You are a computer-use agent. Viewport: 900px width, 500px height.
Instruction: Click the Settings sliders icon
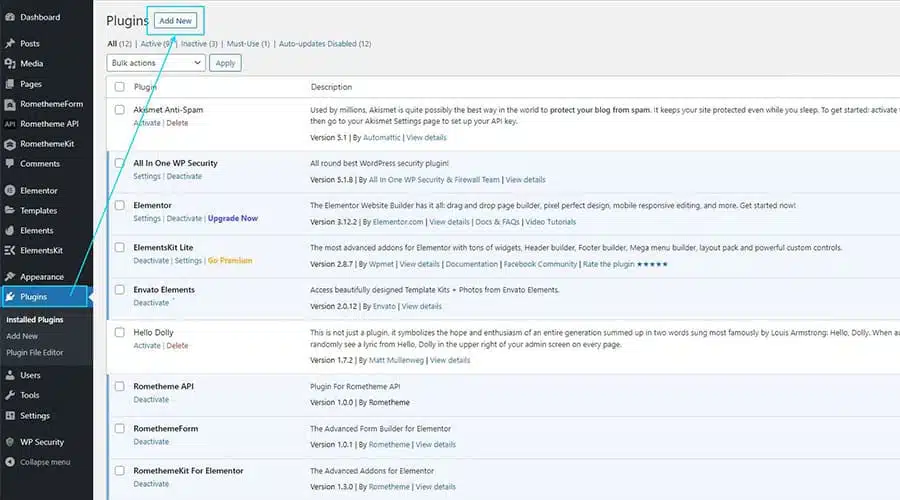point(10,416)
